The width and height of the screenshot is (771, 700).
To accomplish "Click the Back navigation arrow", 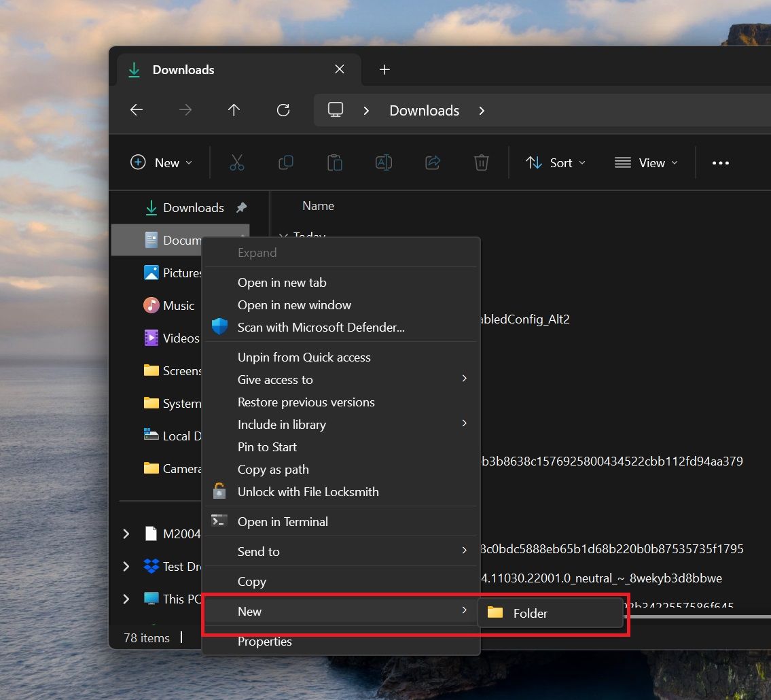I will (x=136, y=110).
